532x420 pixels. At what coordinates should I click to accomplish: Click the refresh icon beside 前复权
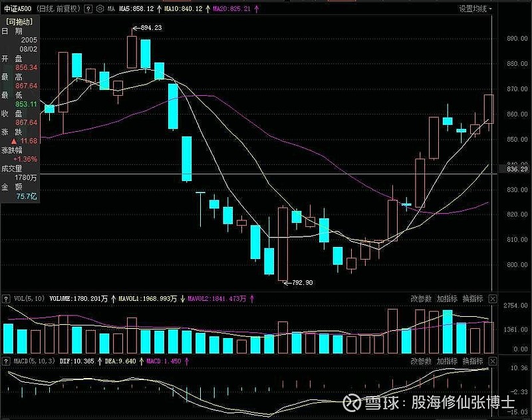point(88,8)
